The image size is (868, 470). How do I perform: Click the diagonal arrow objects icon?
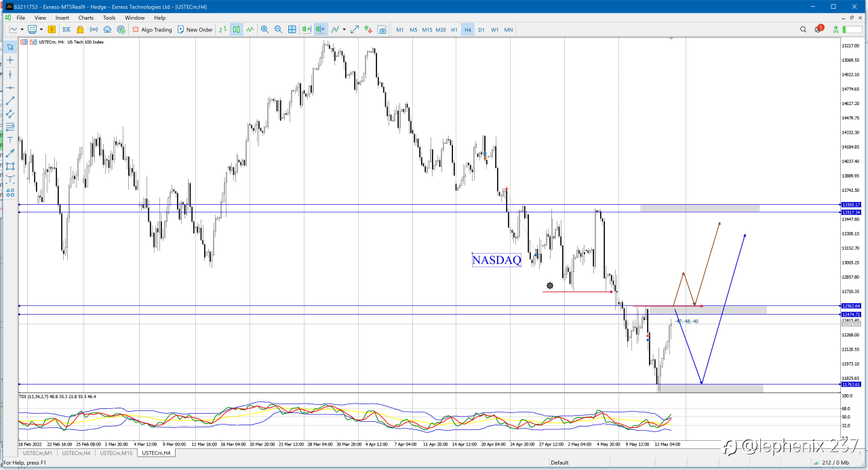(x=355, y=30)
